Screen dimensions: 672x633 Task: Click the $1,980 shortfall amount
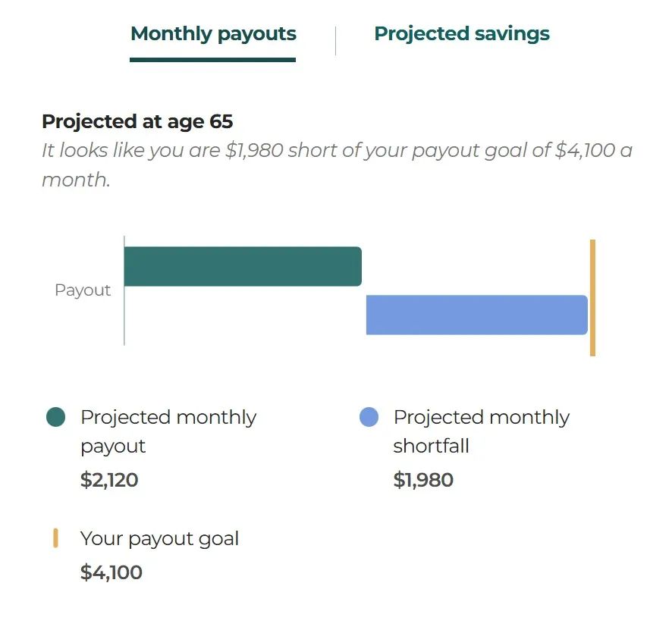coord(423,480)
